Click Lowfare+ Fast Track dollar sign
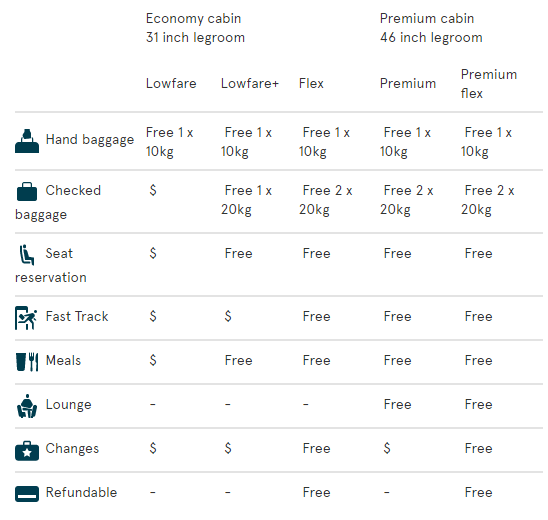The width and height of the screenshot is (548, 520). (x=228, y=316)
